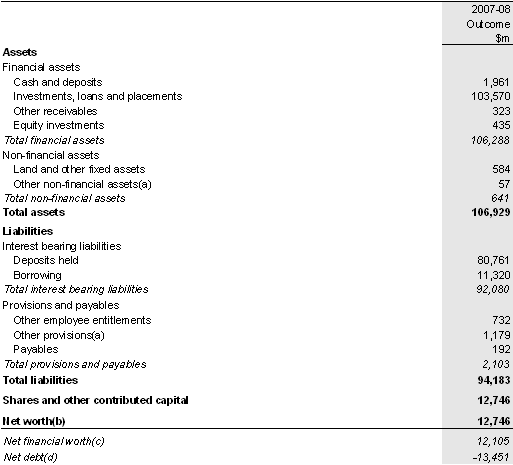Select the Other receivables value 323
The image size is (513, 465).
pos(501,111)
